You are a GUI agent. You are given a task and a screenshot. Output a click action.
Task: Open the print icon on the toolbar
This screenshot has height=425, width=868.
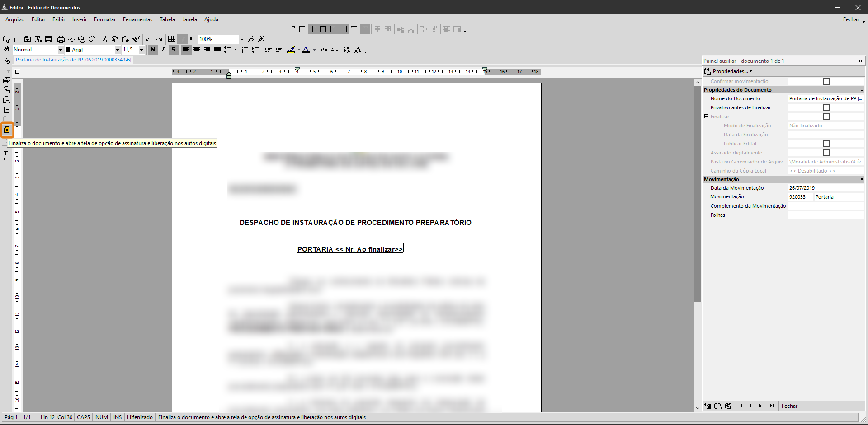click(60, 39)
